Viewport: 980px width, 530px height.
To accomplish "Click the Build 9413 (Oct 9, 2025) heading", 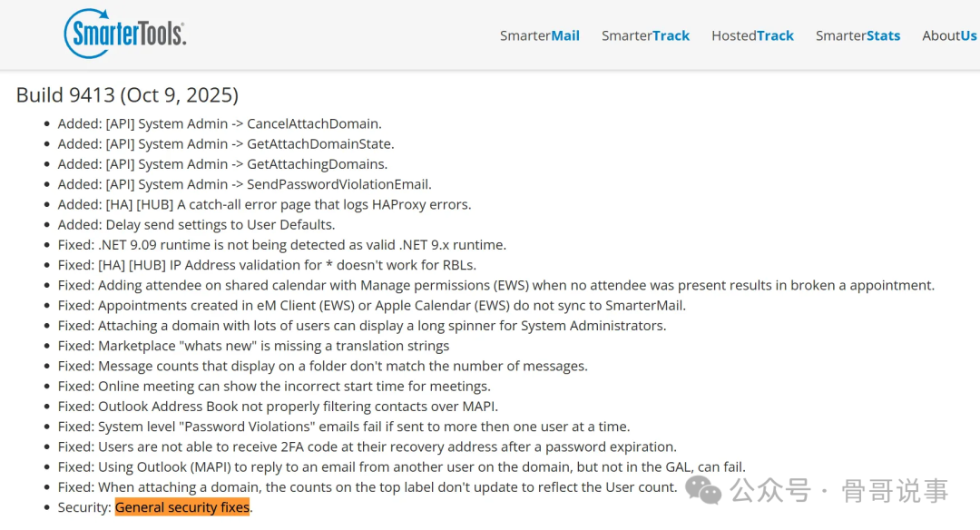I will point(127,94).
